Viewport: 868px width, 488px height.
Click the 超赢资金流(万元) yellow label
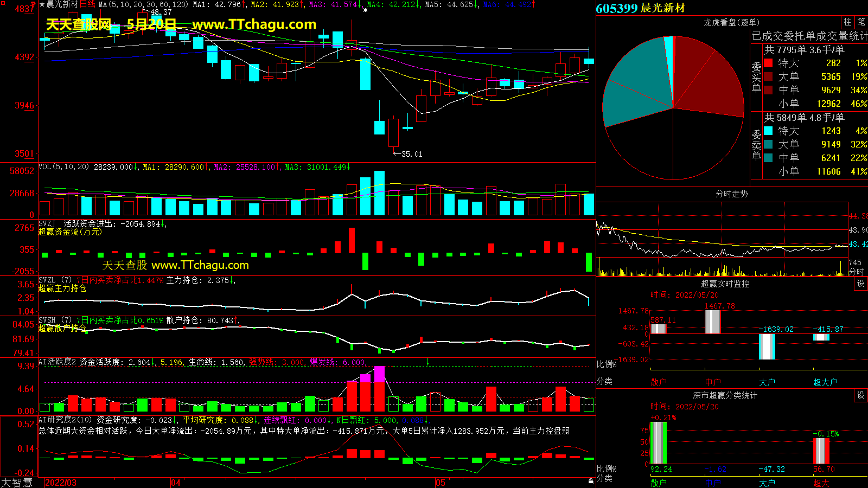coord(69,232)
